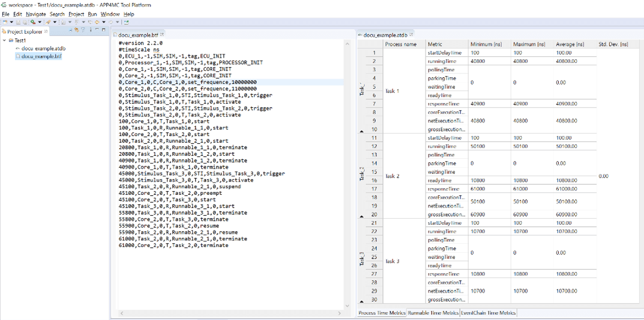Click the New wizard toolbar icon
The width and height of the screenshot is (644, 320).
pos(5,22)
